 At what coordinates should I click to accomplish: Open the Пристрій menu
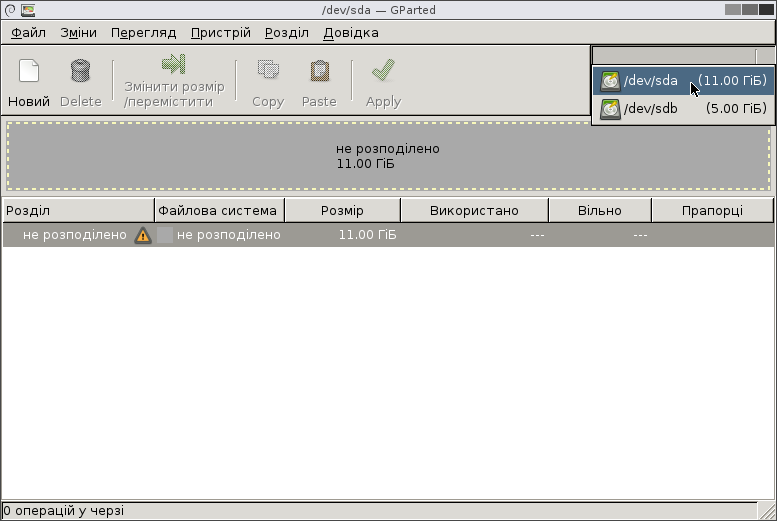220,33
